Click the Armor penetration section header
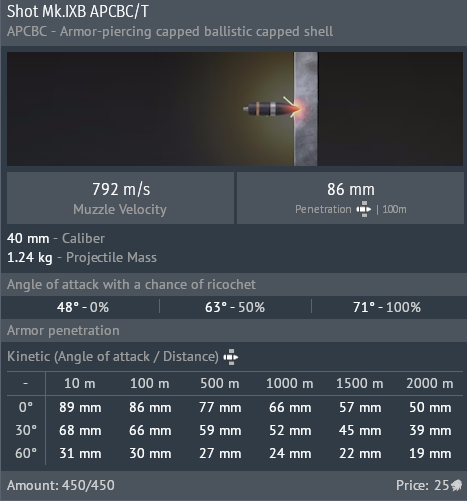 coord(63,331)
